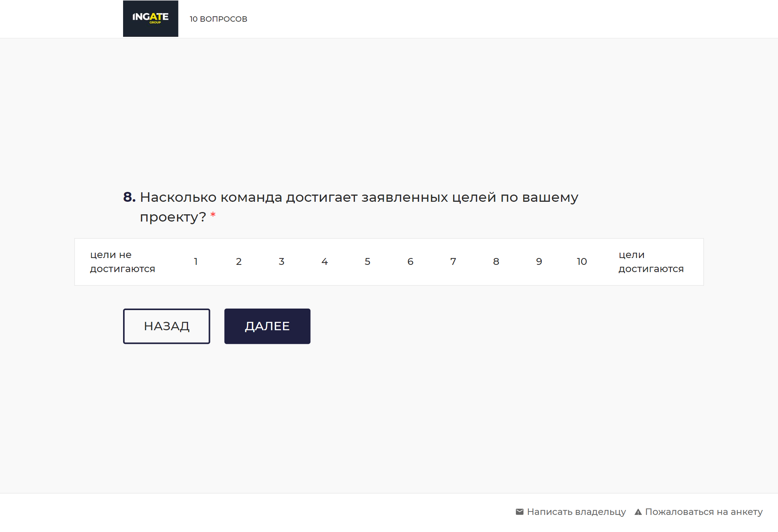Click the цели не достигаются label
The width and height of the screenshot is (778, 532).
tap(122, 262)
